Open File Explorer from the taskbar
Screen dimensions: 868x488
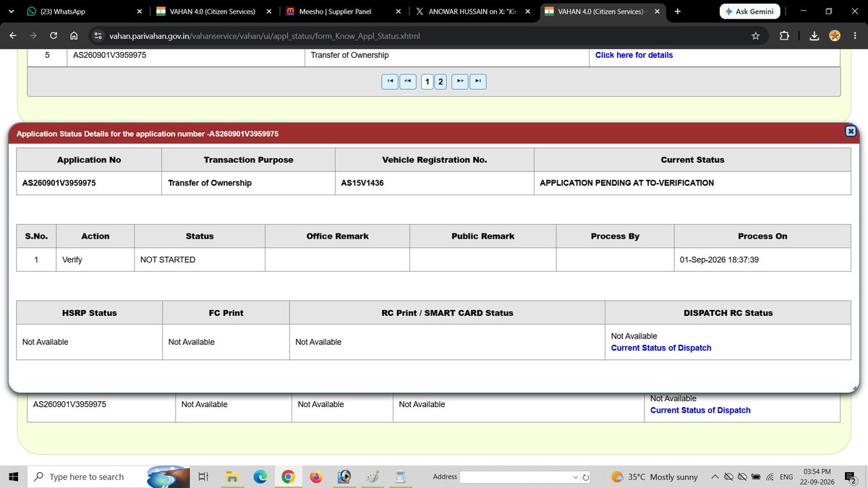coord(231,476)
